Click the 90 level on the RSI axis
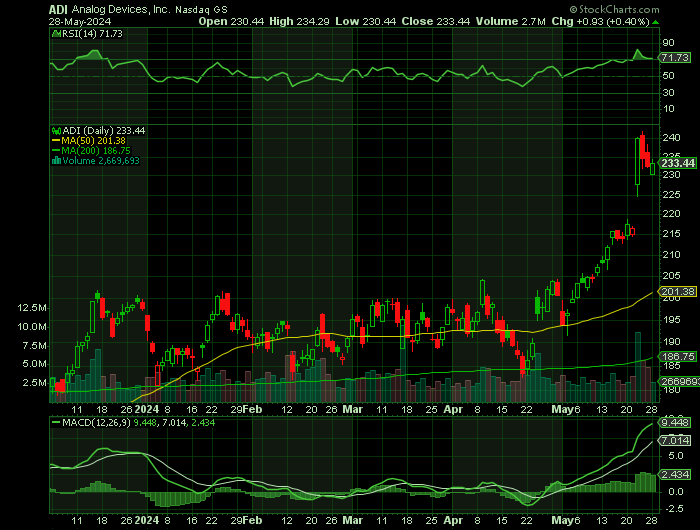 pyautogui.click(x=668, y=43)
